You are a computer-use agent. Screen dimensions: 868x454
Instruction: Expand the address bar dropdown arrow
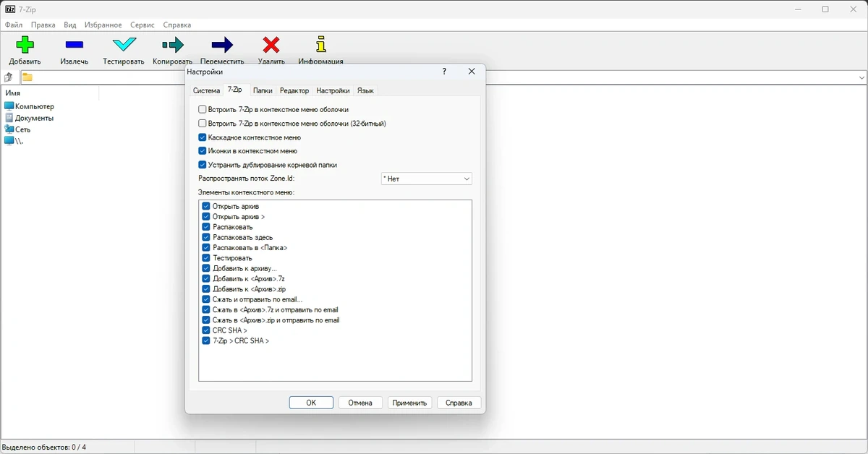(x=861, y=77)
